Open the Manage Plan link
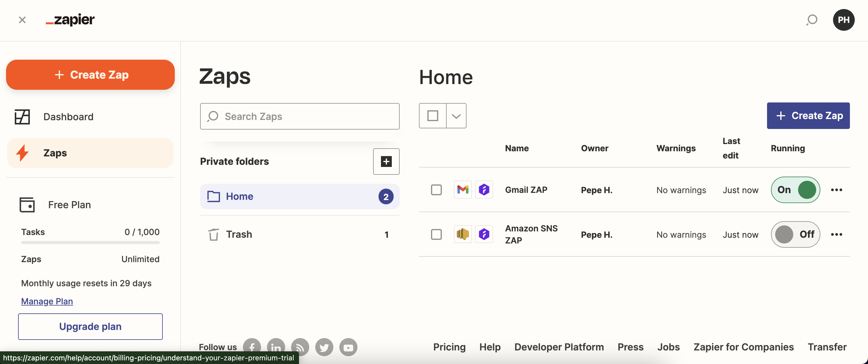This screenshot has height=364, width=868. pos(47,301)
